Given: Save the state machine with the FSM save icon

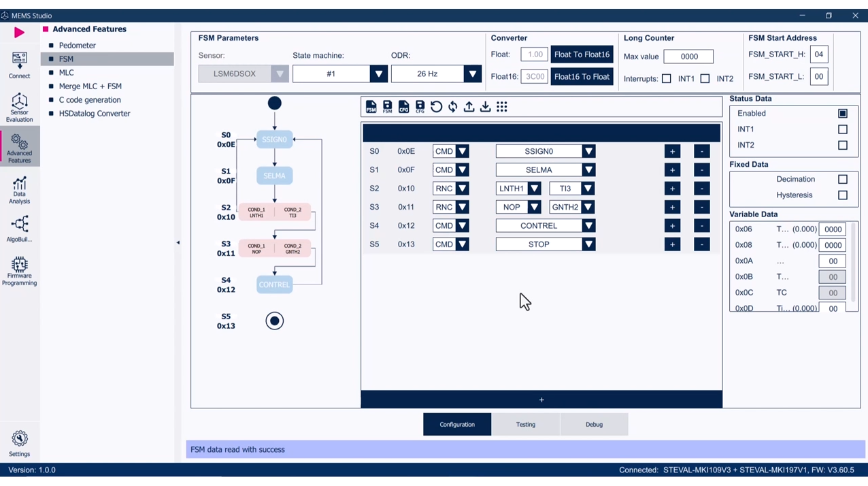Looking at the screenshot, I should click(387, 107).
